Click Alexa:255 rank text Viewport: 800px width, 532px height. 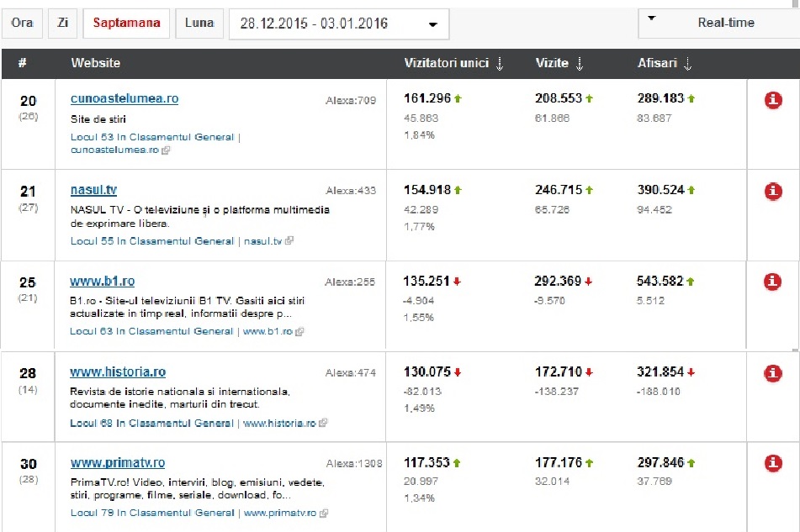coord(350,282)
